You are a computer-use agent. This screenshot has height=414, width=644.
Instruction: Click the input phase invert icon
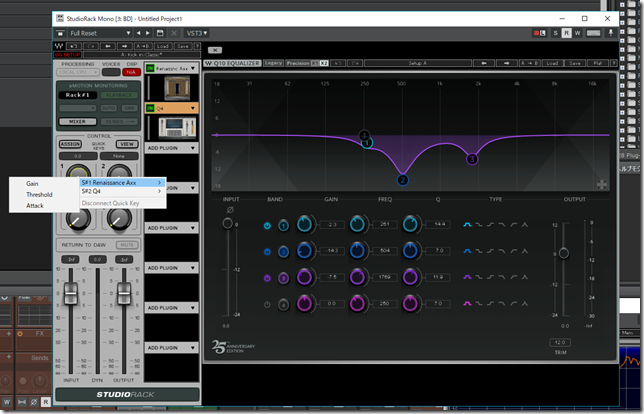(229, 209)
